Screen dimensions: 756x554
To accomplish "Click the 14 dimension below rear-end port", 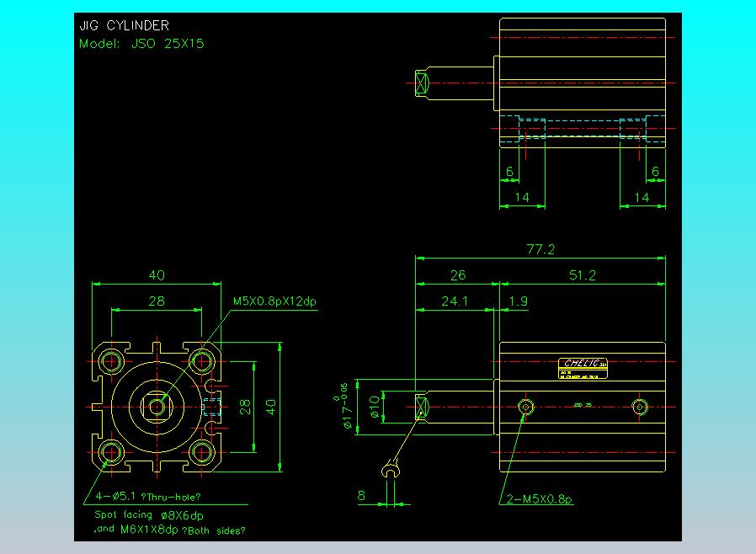I will pos(642,198).
